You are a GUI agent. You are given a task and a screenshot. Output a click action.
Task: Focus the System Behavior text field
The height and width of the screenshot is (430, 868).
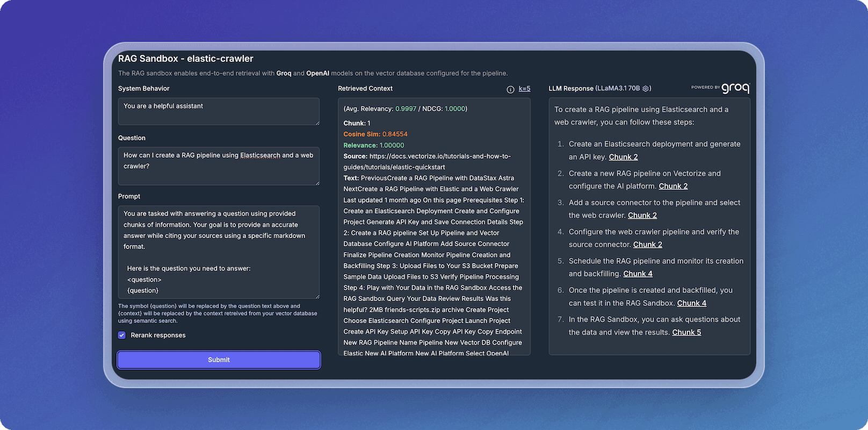coord(218,111)
